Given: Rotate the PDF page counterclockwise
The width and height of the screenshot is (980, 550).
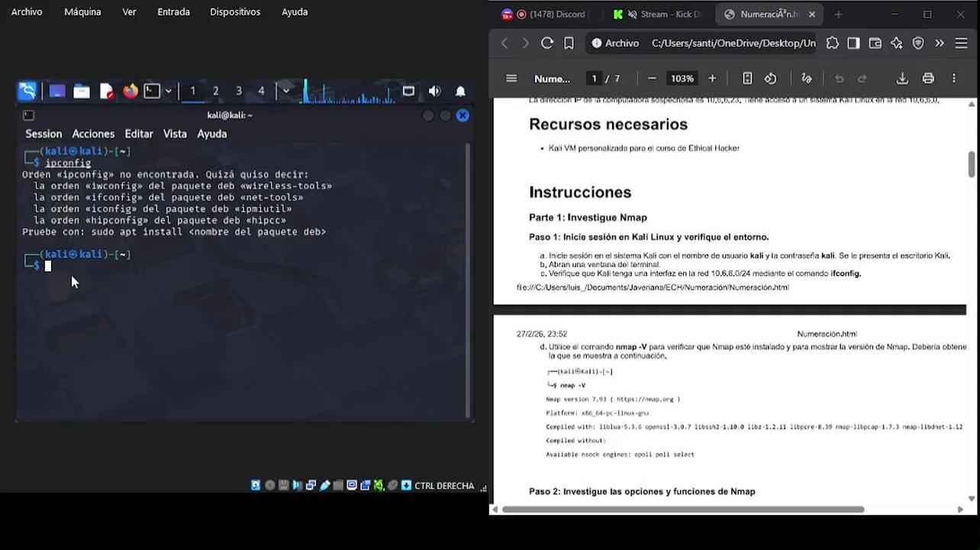Looking at the screenshot, I should (x=770, y=78).
